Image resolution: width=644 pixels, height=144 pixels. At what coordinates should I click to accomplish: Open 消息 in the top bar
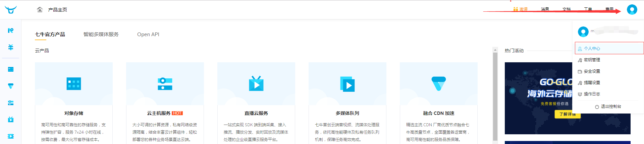(545, 9)
